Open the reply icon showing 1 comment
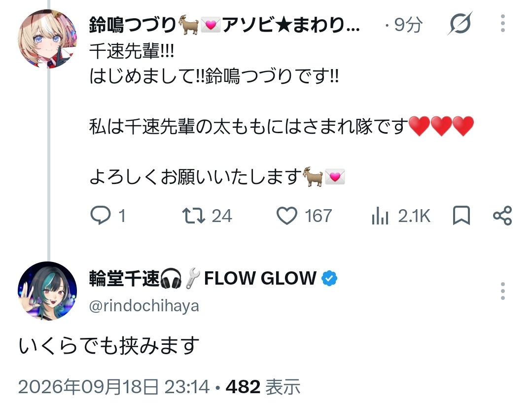 point(101,216)
